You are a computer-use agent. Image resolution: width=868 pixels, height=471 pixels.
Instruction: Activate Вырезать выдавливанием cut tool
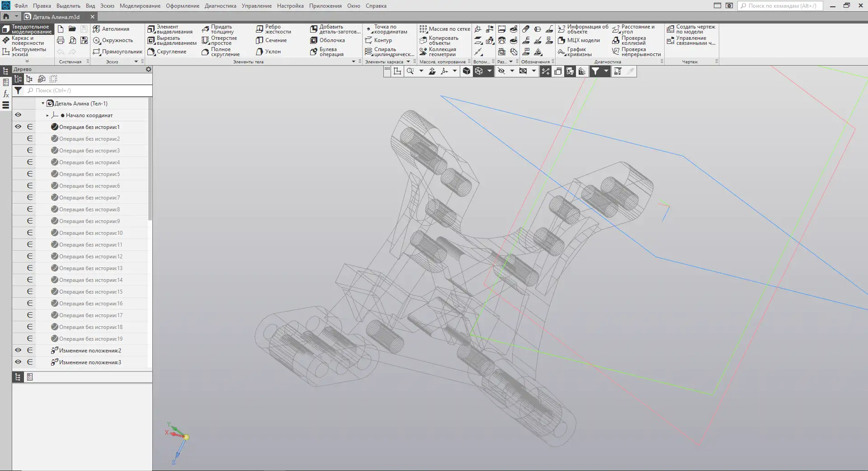tap(172, 40)
